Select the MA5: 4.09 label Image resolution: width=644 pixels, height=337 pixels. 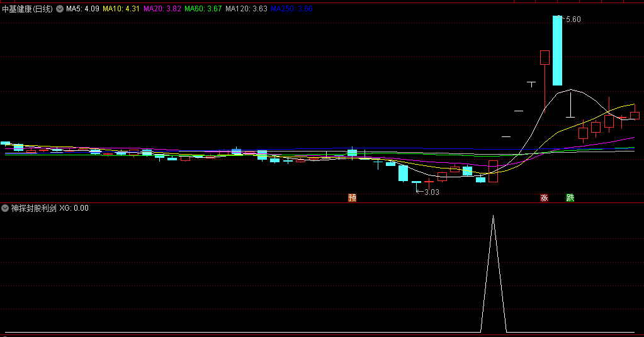[82, 9]
